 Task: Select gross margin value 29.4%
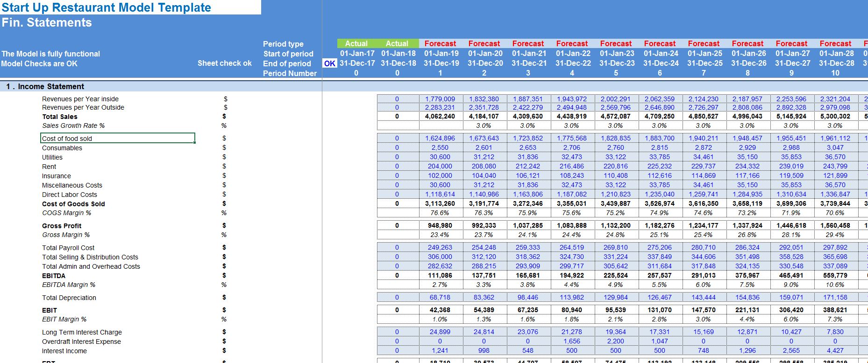(x=835, y=235)
